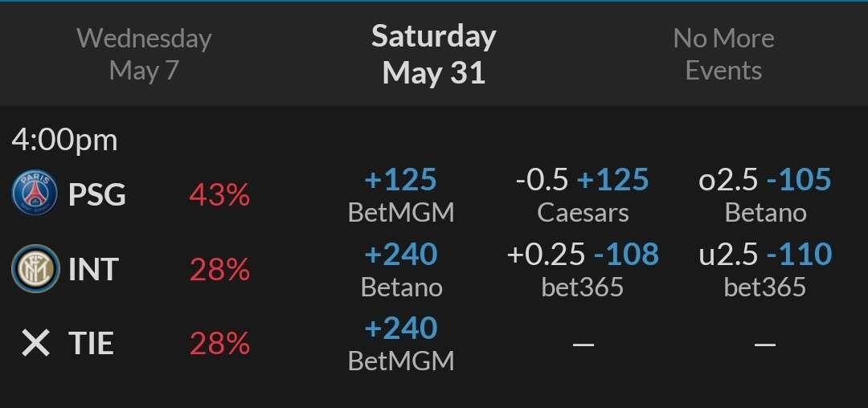Select INT moneyline +240 at Betano
Image resolution: width=868 pixels, height=408 pixels.
point(401,270)
